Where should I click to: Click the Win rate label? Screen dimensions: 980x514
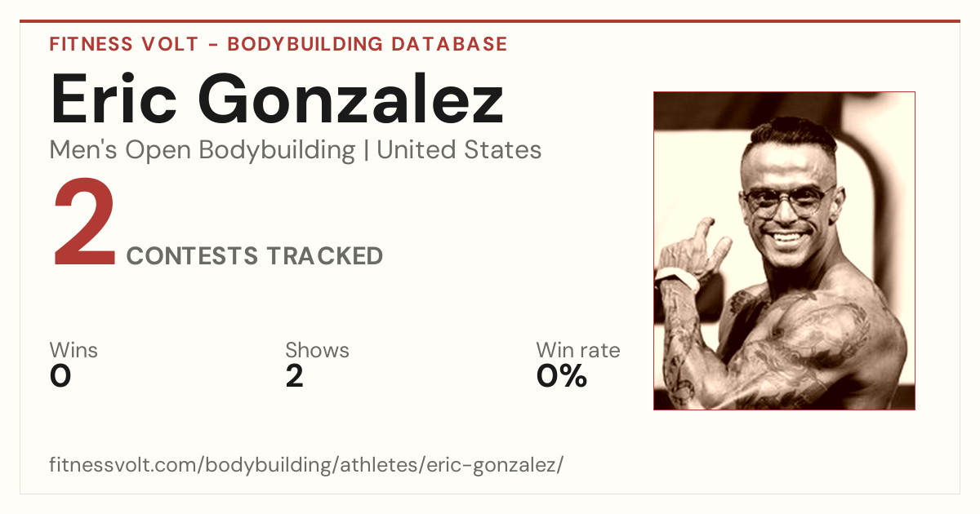578,350
